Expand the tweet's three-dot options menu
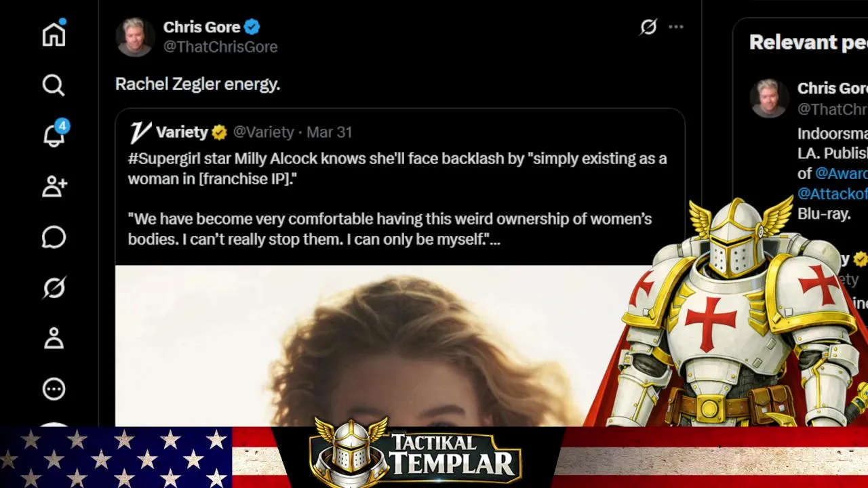The width and height of the screenshot is (868, 488). 676,27
